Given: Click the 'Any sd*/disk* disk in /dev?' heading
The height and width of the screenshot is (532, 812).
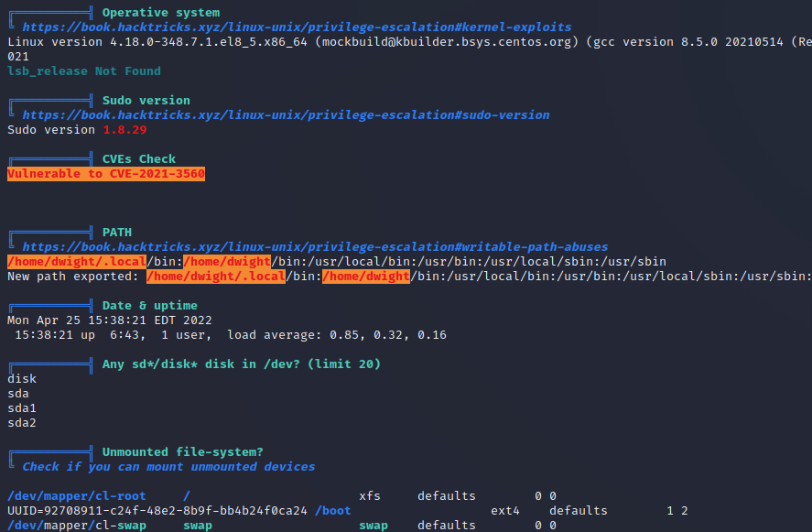Looking at the screenshot, I should pyautogui.click(x=242, y=364).
